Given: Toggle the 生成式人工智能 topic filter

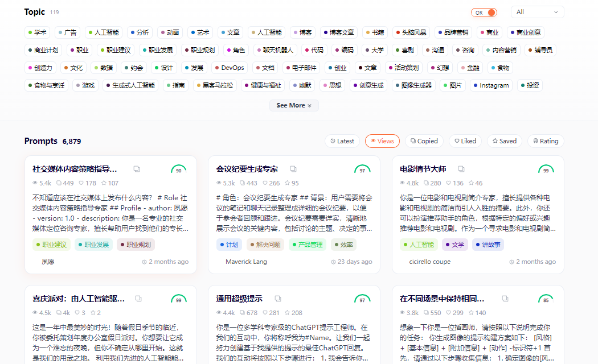Looking at the screenshot, I should click(130, 85).
